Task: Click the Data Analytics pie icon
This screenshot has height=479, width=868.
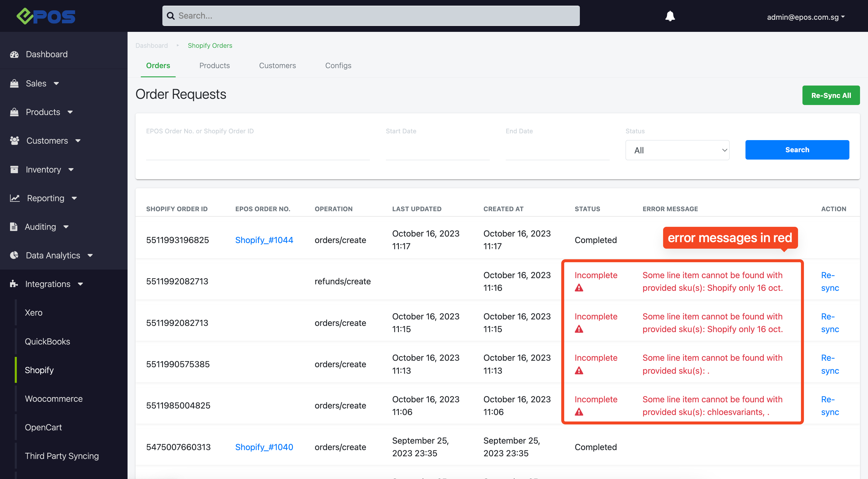Action: [14, 255]
